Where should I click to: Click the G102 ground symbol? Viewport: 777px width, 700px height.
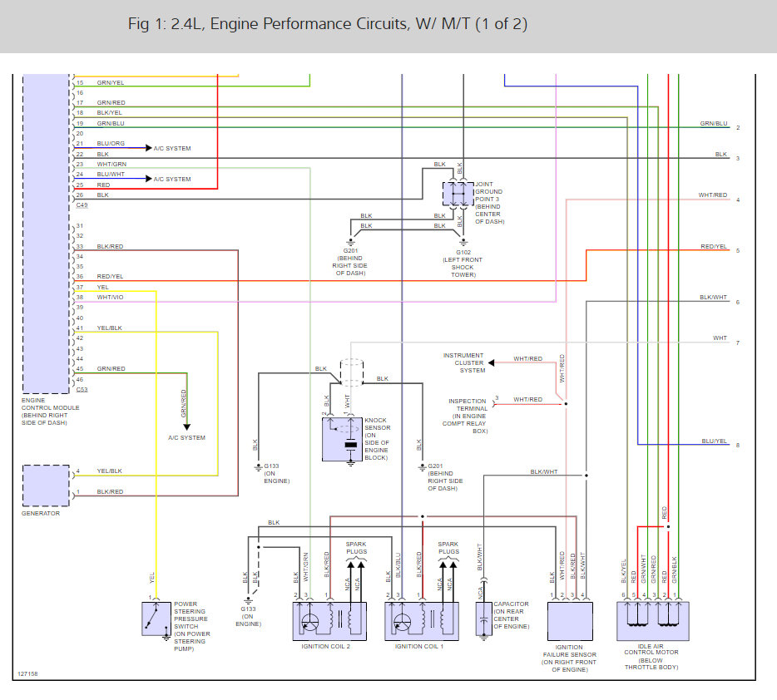(463, 242)
